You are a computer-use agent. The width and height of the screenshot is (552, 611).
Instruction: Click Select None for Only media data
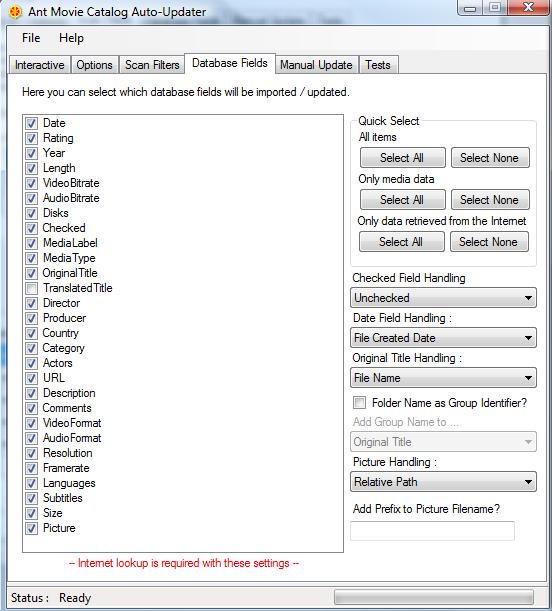[x=490, y=200]
